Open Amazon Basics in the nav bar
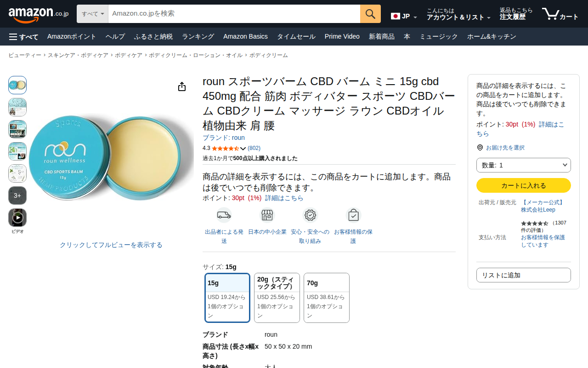Viewport: 588px width, 368px height. coord(245,37)
